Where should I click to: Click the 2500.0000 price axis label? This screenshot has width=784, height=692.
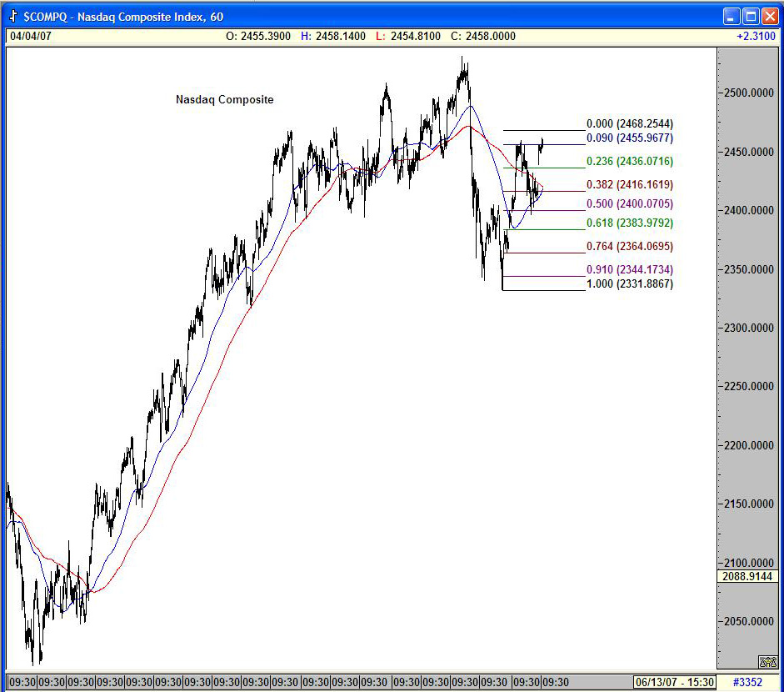tap(748, 93)
